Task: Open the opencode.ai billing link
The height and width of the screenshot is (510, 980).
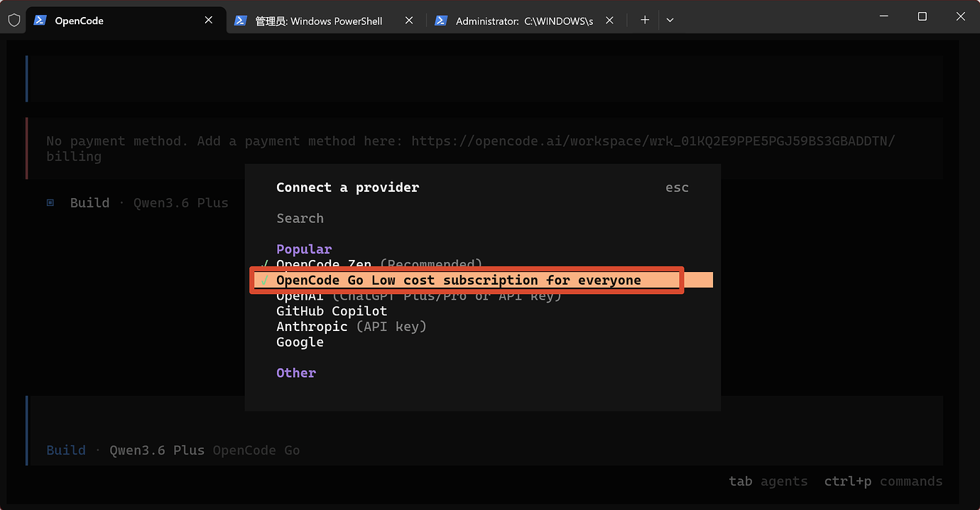Action: (653, 141)
